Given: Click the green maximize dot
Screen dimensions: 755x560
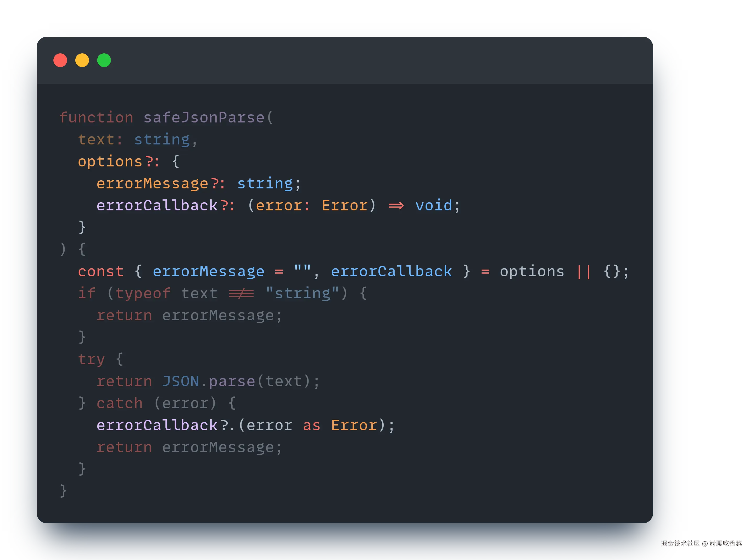Looking at the screenshot, I should coord(104,60).
